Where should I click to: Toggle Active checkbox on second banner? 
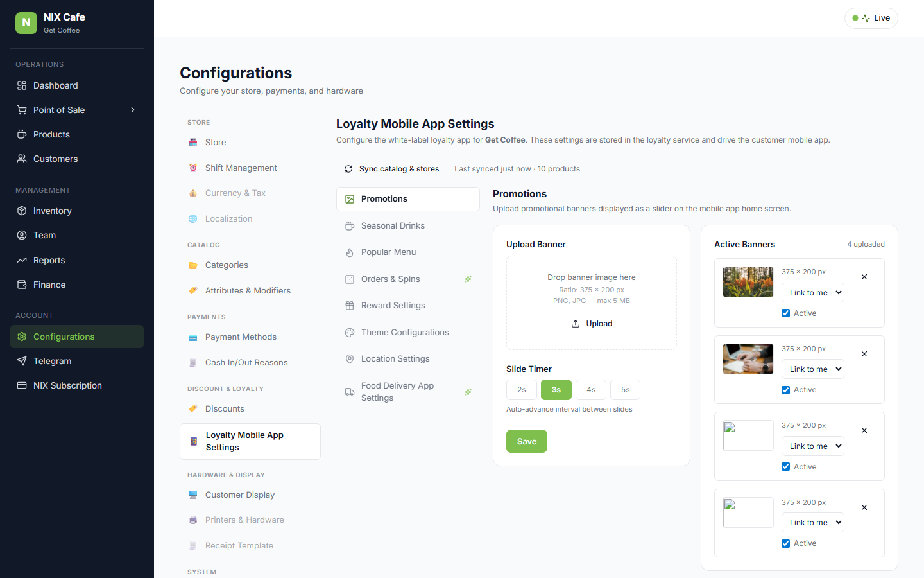click(785, 390)
